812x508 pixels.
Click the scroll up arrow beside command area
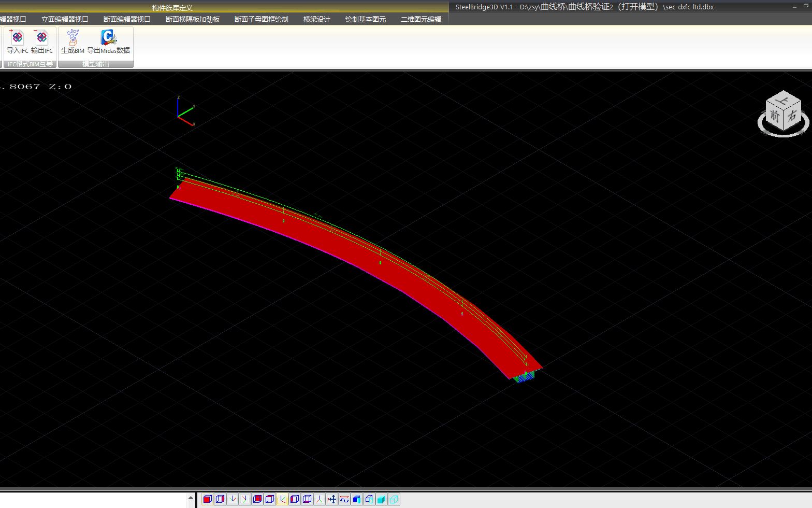(x=191, y=498)
